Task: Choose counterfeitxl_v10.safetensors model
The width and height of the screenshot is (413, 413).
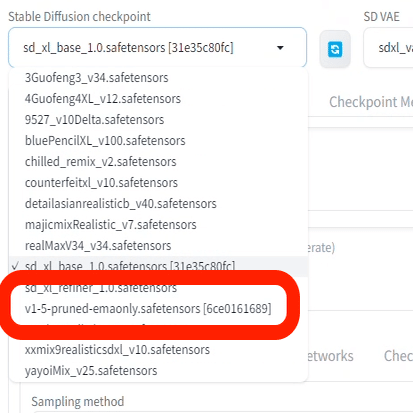Action: point(158,183)
